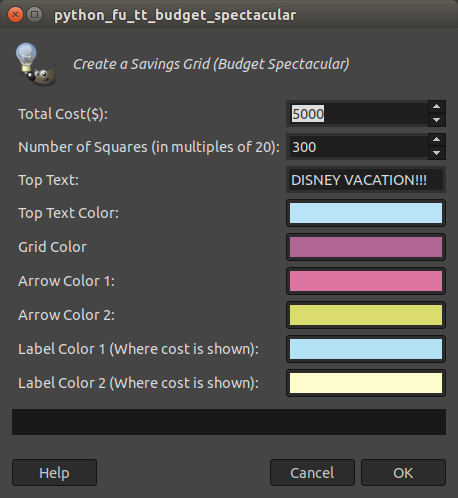Click the 'Top Text:' label

click(x=49, y=180)
